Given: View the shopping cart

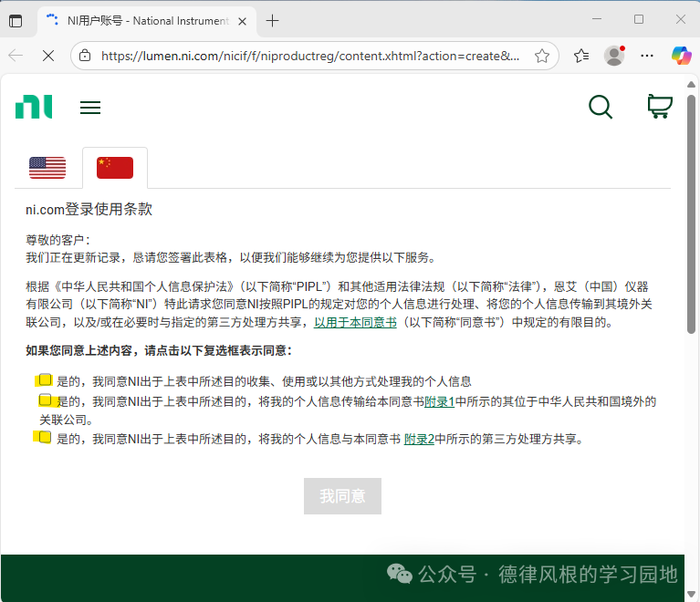Looking at the screenshot, I should click(660, 106).
